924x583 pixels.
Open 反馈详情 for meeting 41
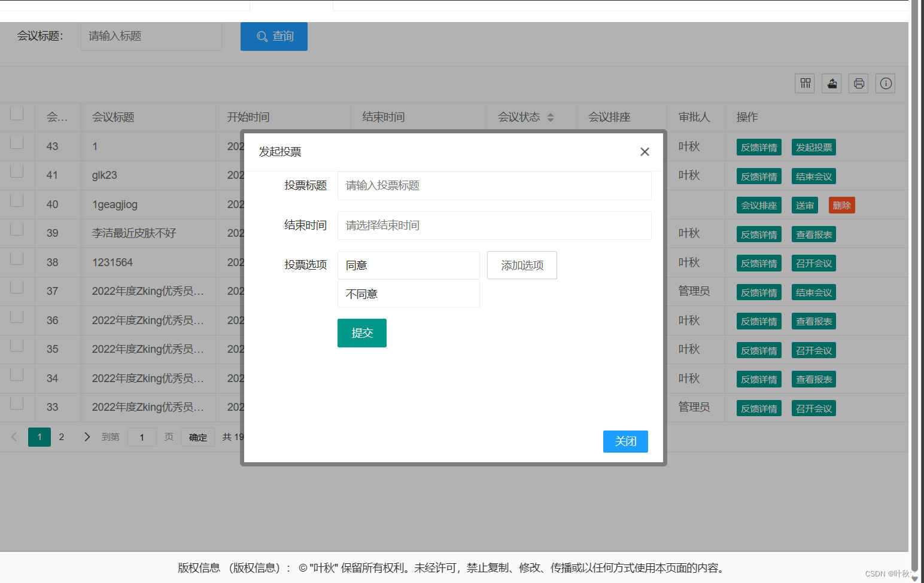pos(759,176)
